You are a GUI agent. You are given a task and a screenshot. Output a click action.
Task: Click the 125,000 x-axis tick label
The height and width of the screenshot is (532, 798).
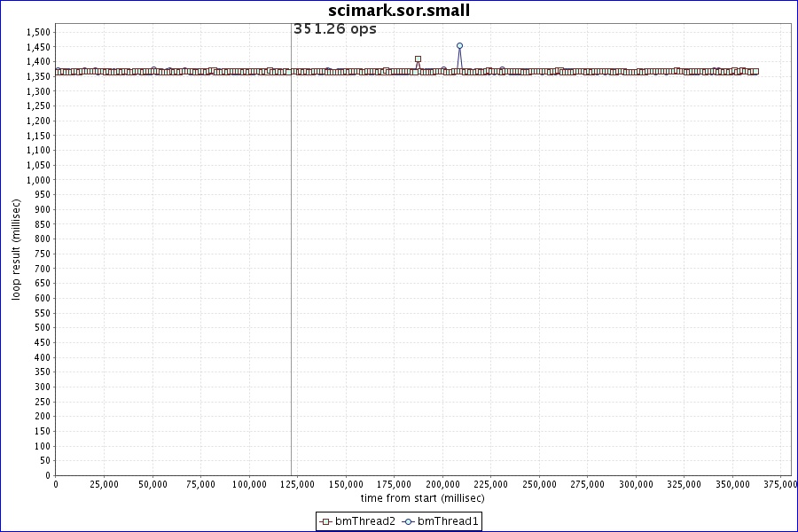[297, 484]
